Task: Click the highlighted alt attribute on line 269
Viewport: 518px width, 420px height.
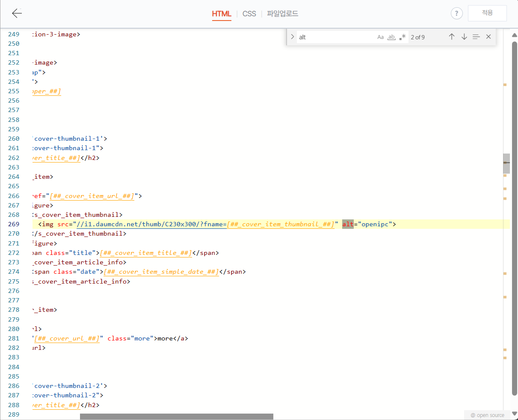Action: (x=348, y=224)
